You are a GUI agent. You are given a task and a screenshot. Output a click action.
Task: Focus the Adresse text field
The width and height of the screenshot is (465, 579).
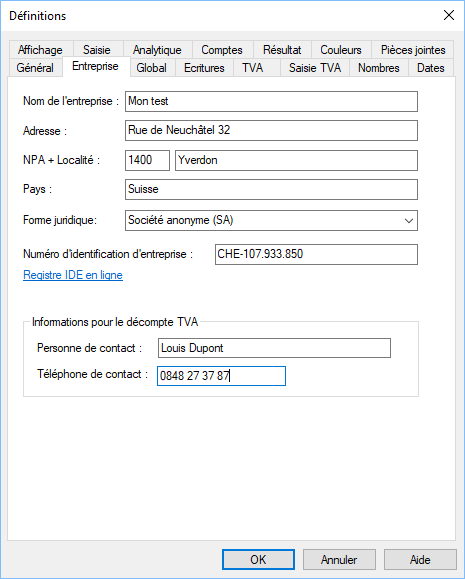point(271,130)
